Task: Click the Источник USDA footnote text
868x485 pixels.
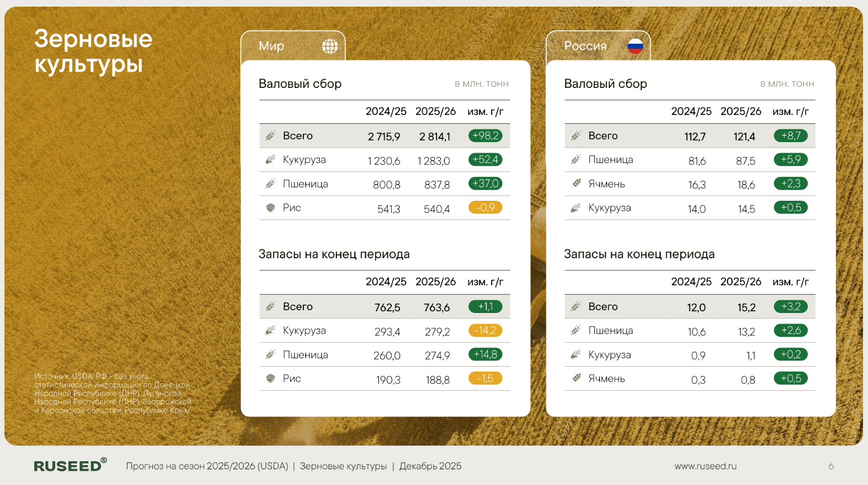Action: (x=112, y=393)
